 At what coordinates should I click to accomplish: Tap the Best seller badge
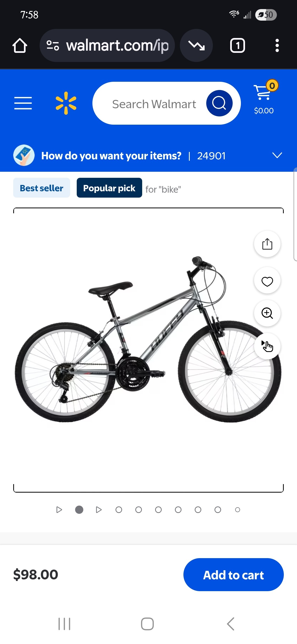tap(42, 188)
